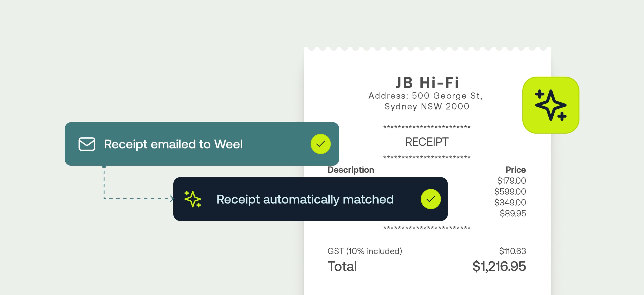Screen dimensions: 644x295
Task: Click the Description column header
Action: 351,170
